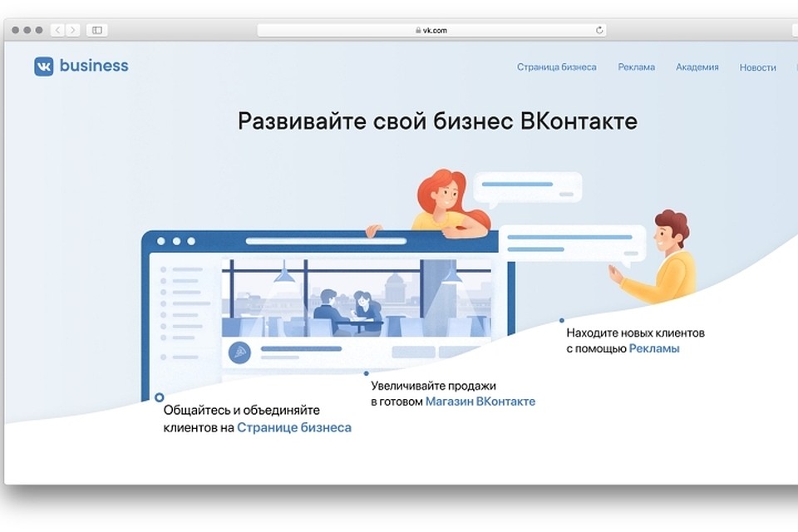Image resolution: width=798 pixels, height=532 pixels.
Task: Click the lock icon in address bar
Action: [418, 30]
